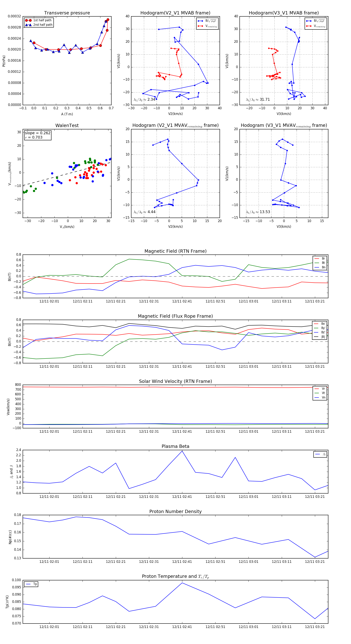Image resolution: width=351 pixels, height=644 pixels.
Task: Click '12/11 02:41' tick on Plasma Beta plot
Action: pyautogui.click(x=182, y=496)
